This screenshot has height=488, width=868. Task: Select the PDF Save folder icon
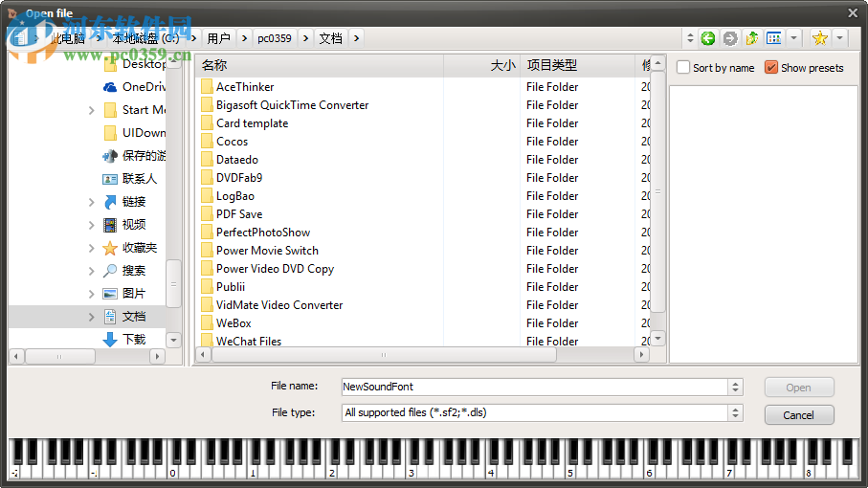pos(207,214)
